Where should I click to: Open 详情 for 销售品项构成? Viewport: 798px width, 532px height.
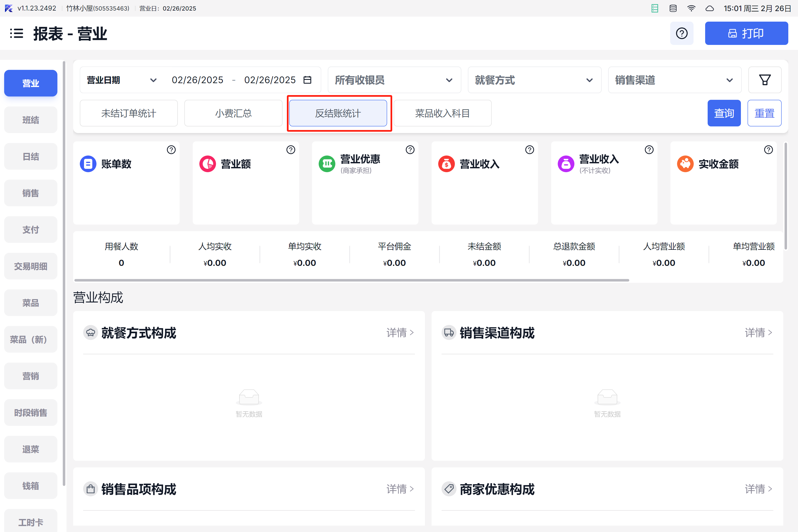pyautogui.click(x=400, y=489)
